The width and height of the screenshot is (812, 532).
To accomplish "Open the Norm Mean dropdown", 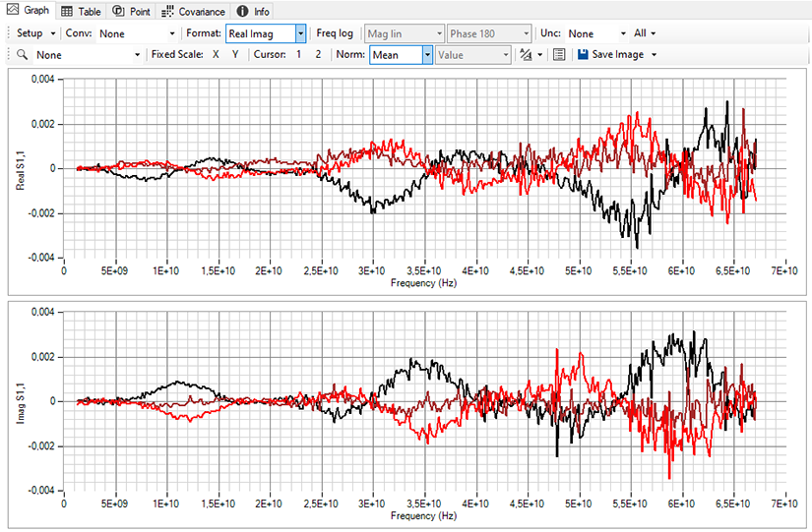I will pos(427,55).
